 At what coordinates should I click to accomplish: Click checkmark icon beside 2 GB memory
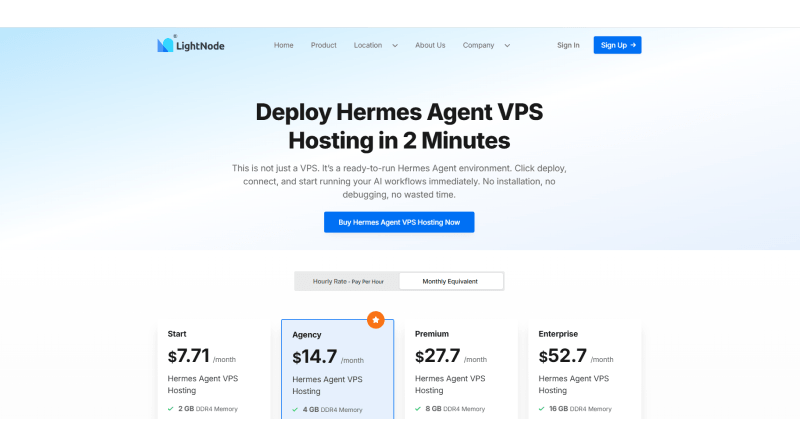tap(171, 409)
